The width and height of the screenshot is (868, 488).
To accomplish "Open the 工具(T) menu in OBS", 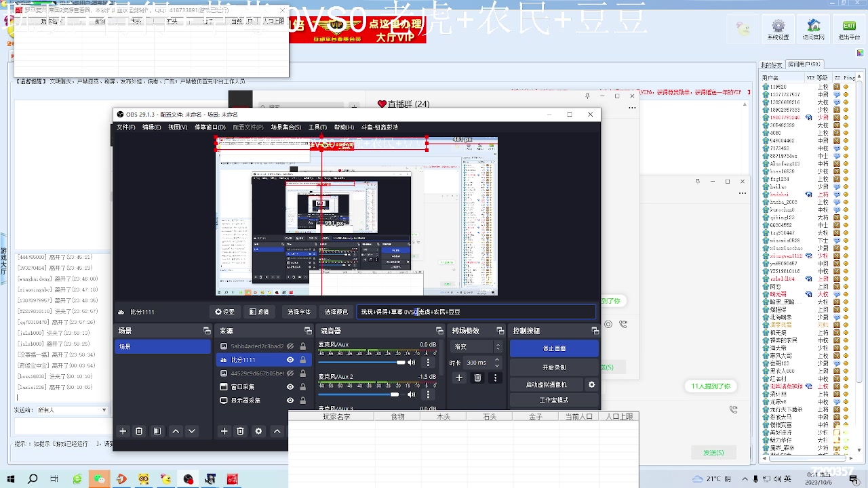I will 317,127.
